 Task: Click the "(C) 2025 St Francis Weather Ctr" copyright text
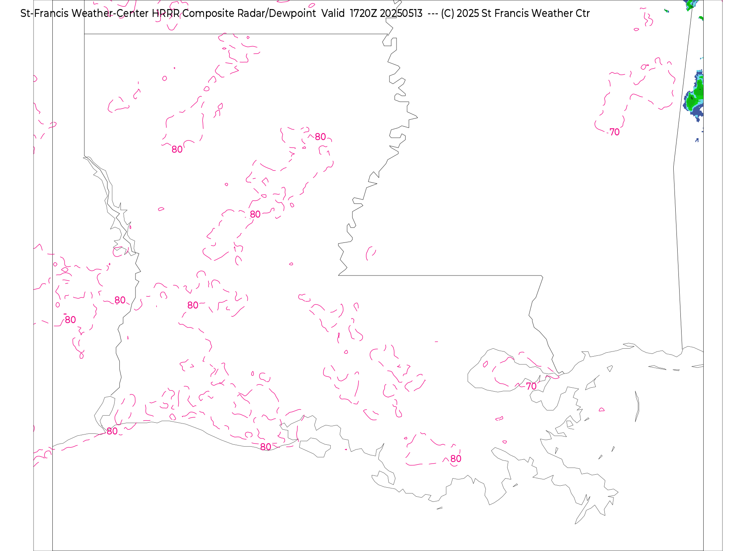[x=515, y=13]
